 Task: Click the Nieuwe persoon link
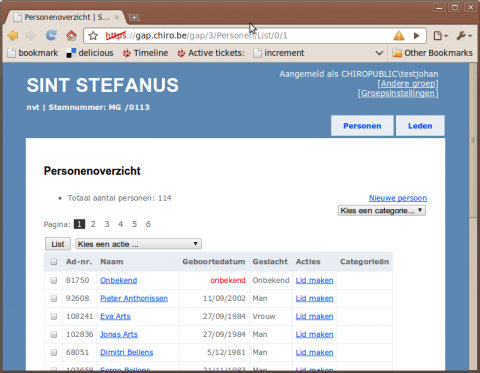[398, 198]
